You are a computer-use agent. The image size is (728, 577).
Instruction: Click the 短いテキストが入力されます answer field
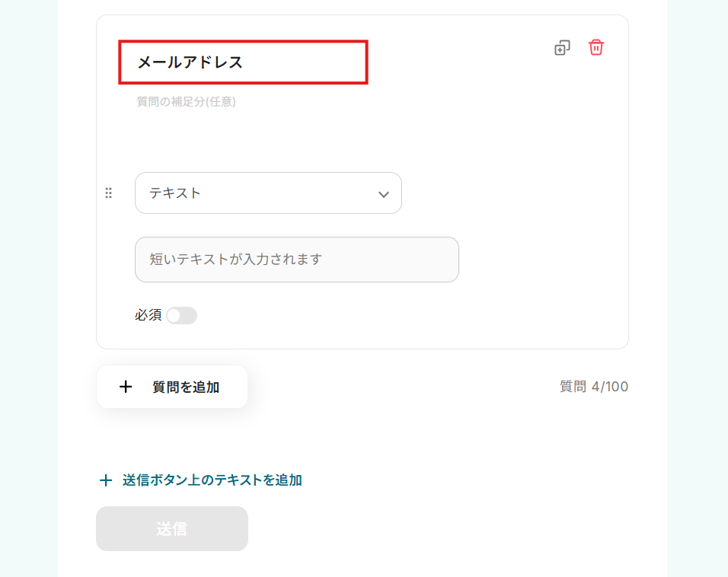(x=297, y=260)
